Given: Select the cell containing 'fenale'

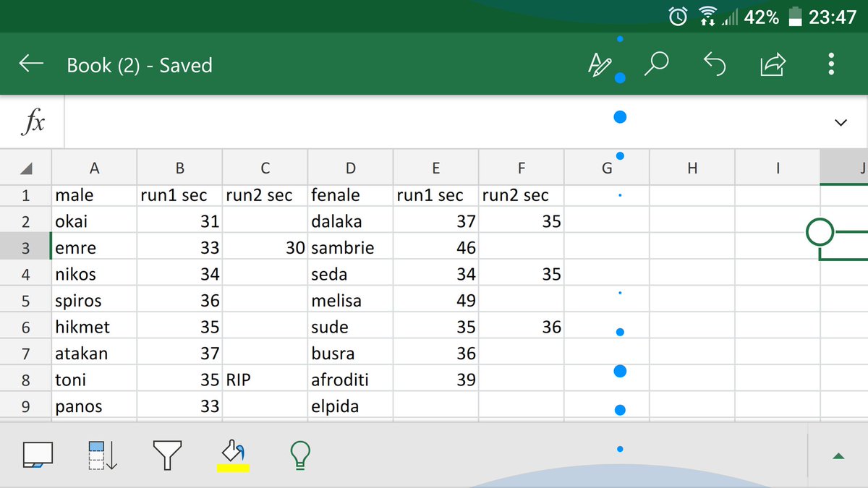Looking at the screenshot, I should click(350, 195).
